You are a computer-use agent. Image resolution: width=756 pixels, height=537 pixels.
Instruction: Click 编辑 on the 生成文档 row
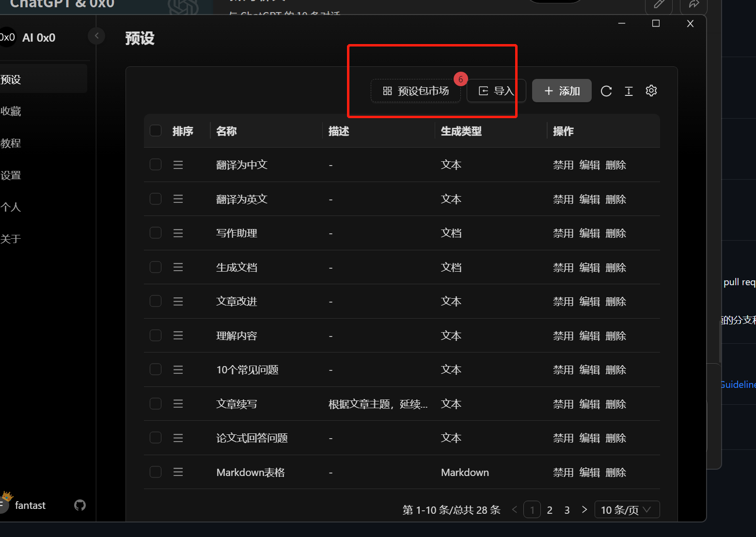pyautogui.click(x=589, y=267)
